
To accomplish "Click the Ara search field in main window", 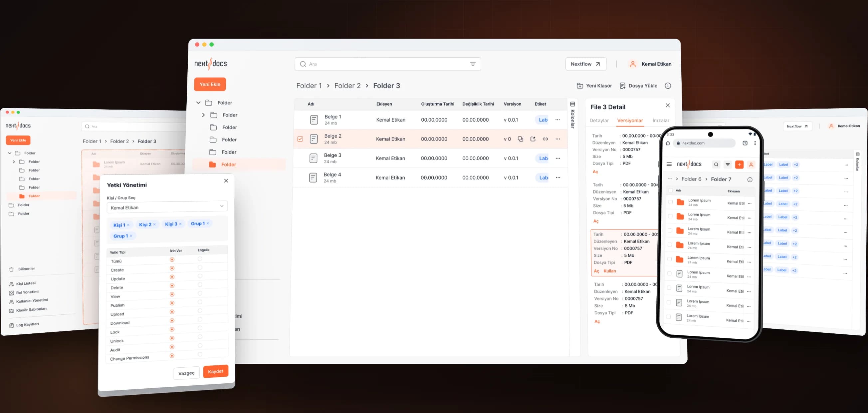I will [x=387, y=64].
